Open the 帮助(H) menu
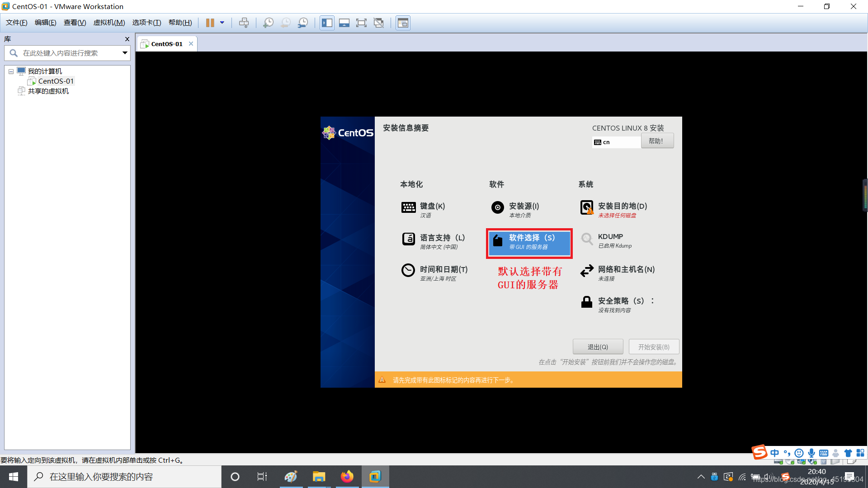This screenshot has width=868, height=488. tap(180, 23)
